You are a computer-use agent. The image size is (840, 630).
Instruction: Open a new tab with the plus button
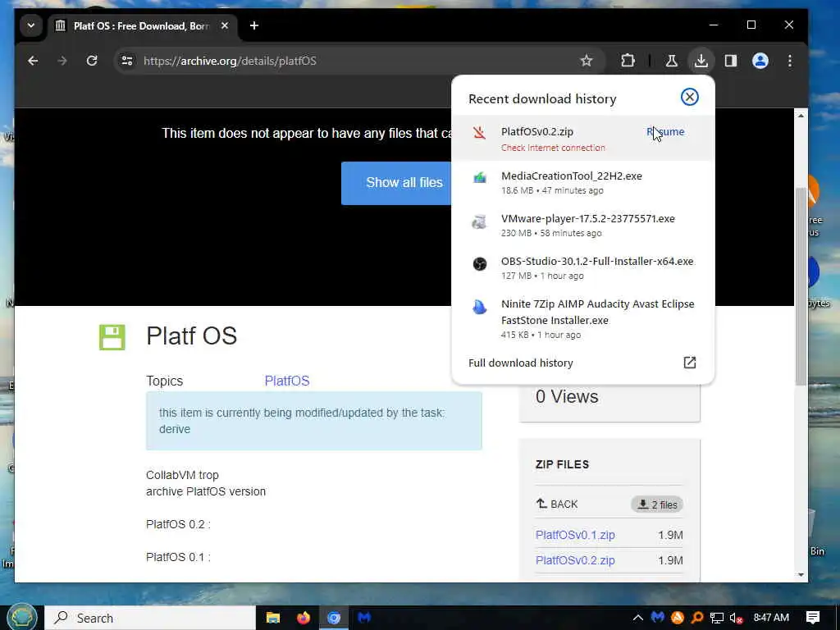(x=254, y=25)
